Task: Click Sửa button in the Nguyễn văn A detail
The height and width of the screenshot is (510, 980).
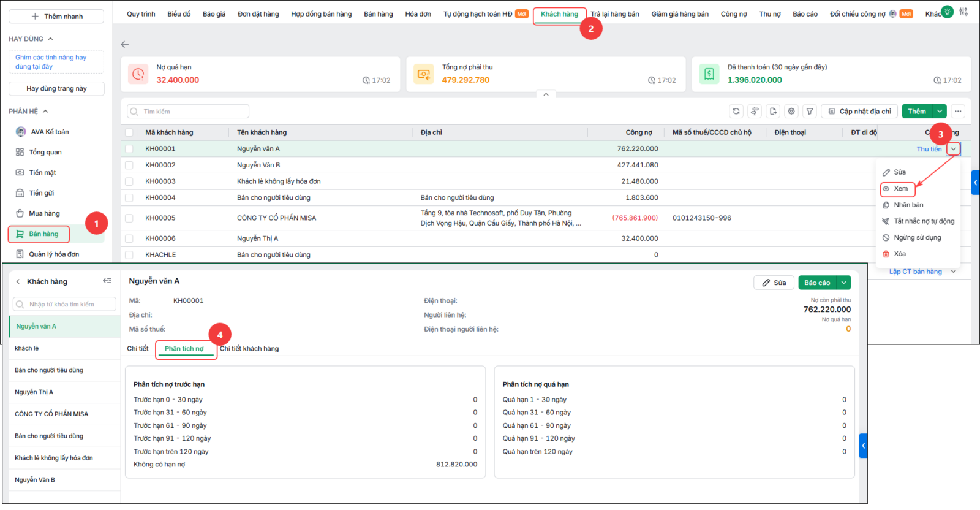Action: pos(774,283)
